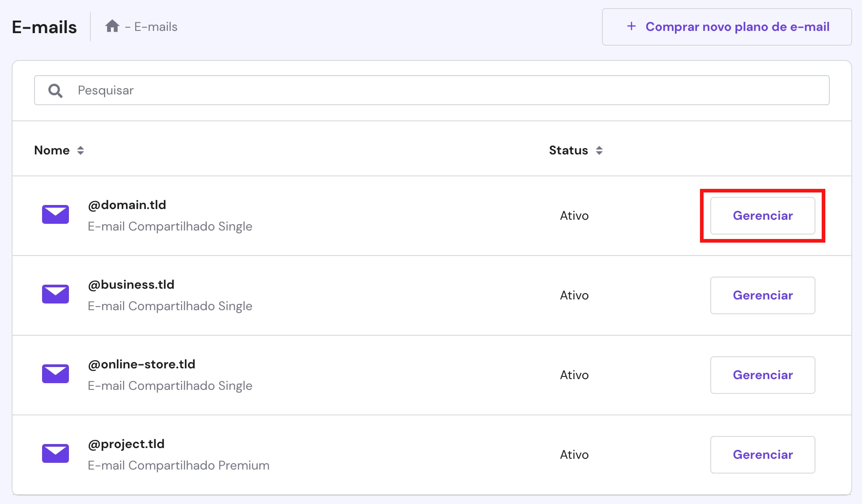Click the @project.tld envelope icon
The width and height of the screenshot is (862, 504).
tap(55, 453)
